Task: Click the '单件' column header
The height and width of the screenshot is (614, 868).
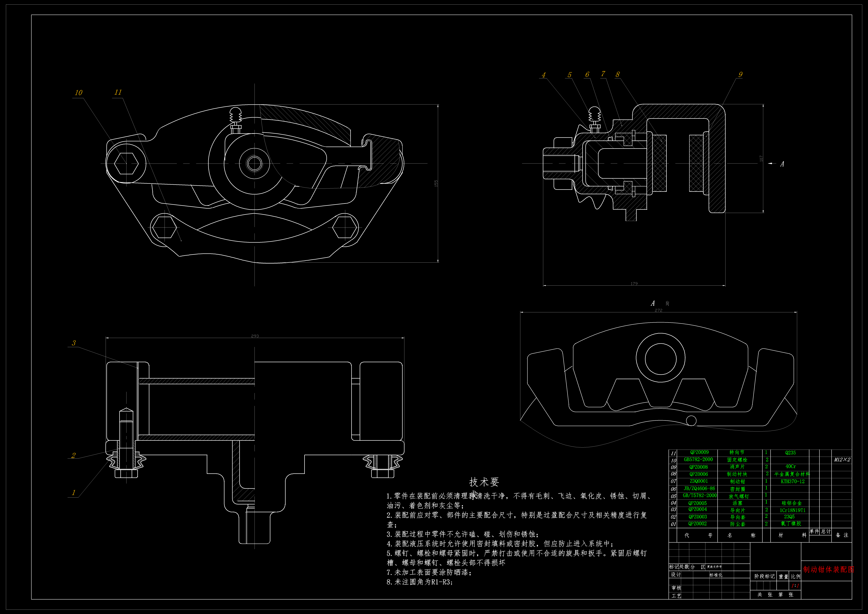Action: tap(814, 532)
